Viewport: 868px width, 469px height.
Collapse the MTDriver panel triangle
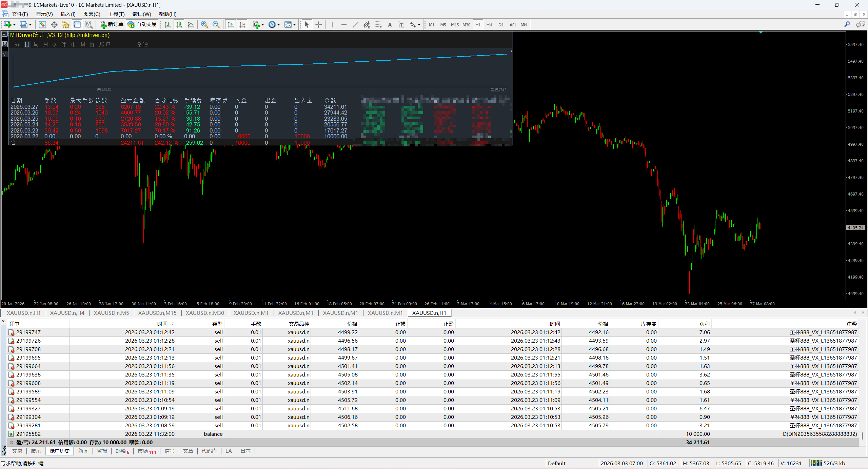tap(5, 34)
